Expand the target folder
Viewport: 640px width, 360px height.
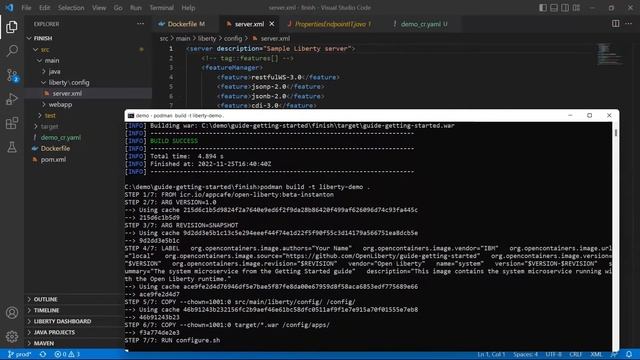49,127
